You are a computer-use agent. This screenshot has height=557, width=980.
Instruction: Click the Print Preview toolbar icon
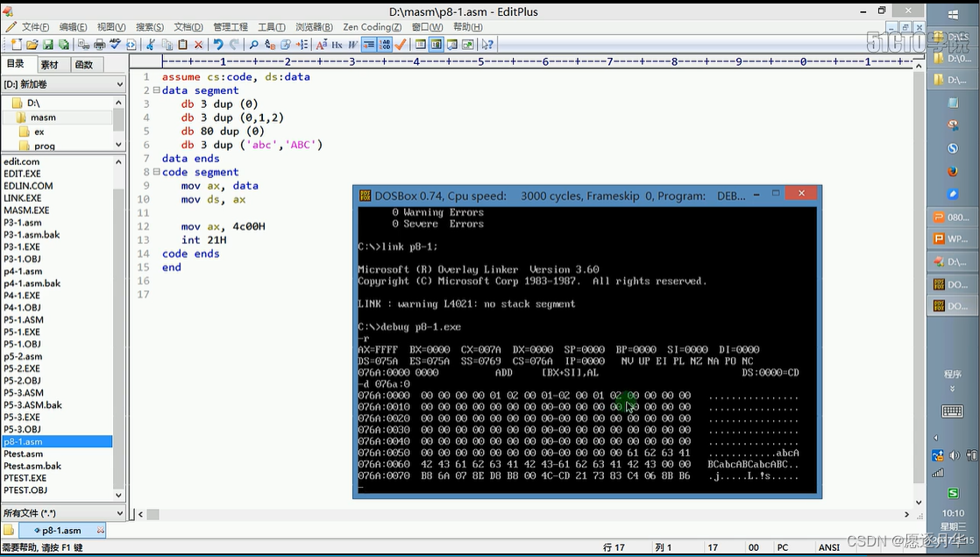click(84, 45)
